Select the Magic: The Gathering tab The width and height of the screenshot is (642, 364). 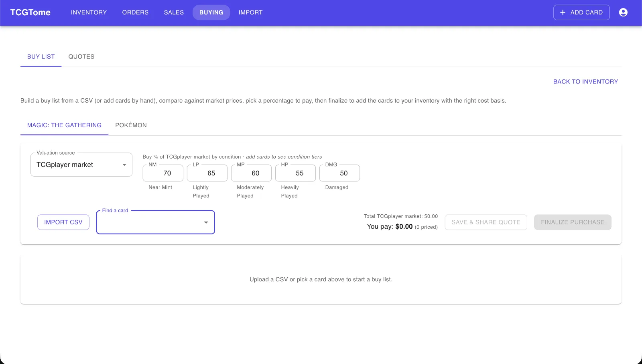64,125
